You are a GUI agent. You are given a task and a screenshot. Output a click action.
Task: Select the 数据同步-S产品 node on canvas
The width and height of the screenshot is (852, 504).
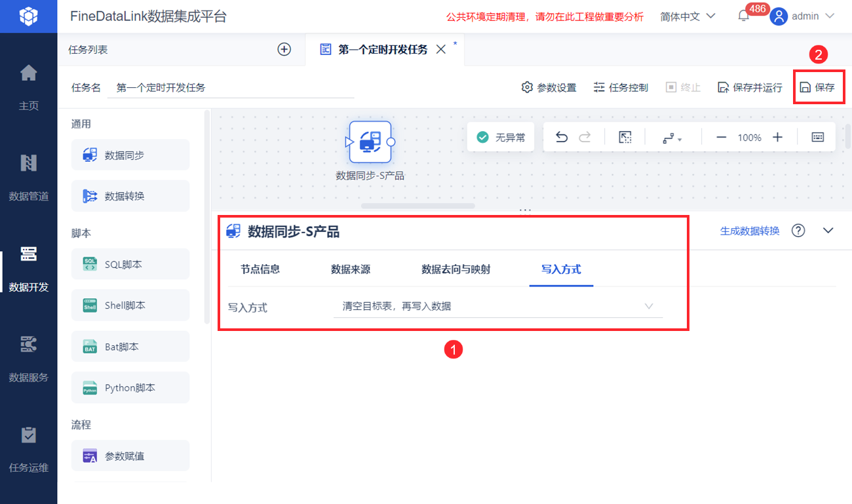(370, 142)
